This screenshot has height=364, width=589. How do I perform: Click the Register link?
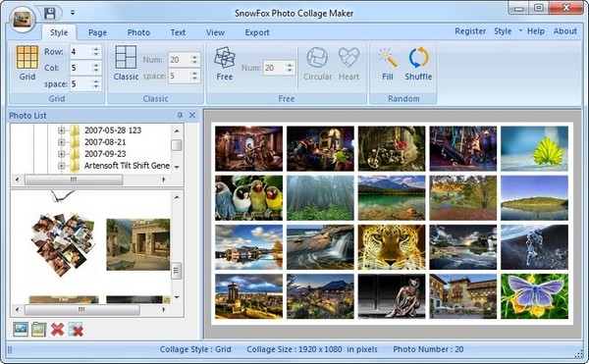tap(470, 31)
